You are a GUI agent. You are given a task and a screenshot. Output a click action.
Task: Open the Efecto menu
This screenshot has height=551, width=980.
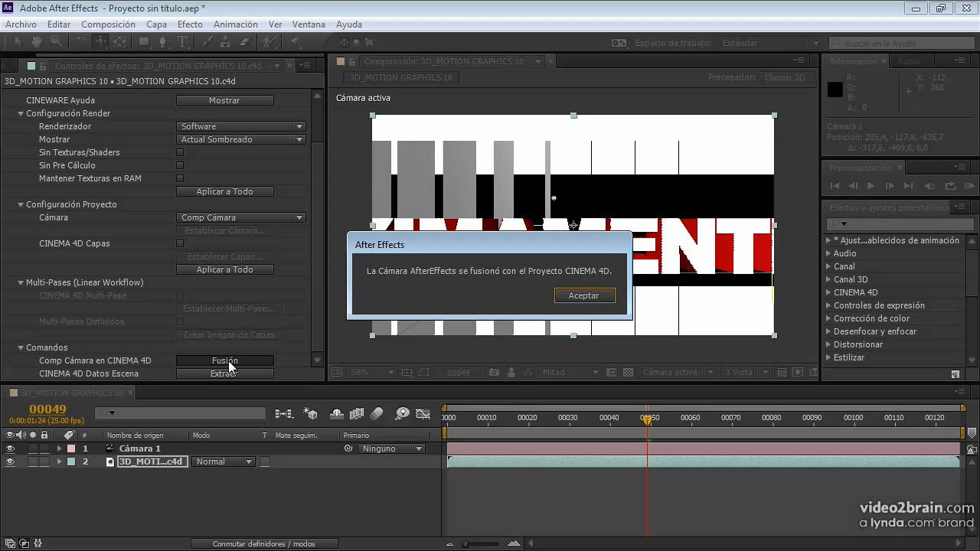coord(190,24)
